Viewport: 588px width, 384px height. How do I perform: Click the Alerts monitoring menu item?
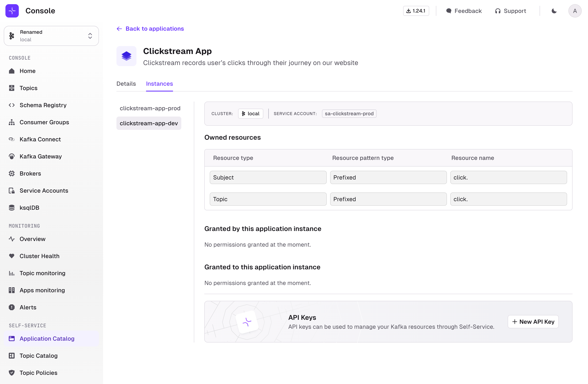(28, 307)
